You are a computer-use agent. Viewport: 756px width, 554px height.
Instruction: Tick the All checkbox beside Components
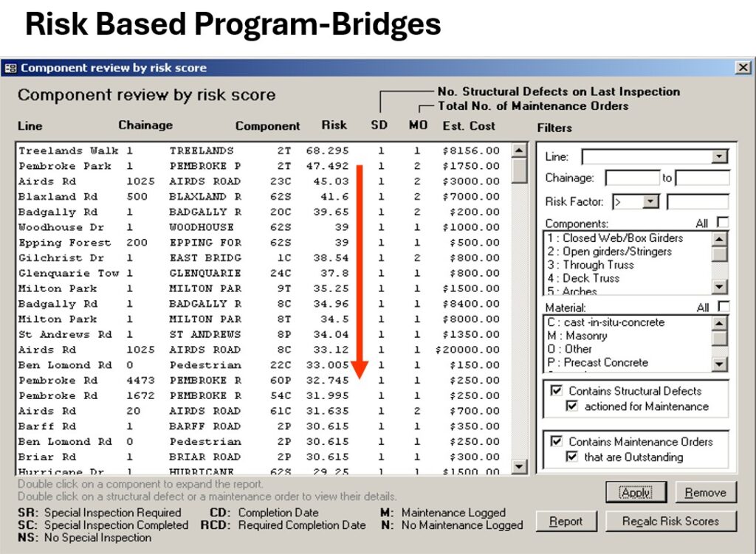tap(723, 222)
